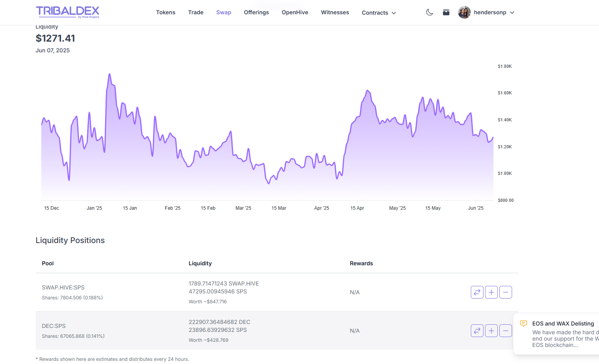This screenshot has width=599, height=364.
Task: Click the 15 Apr chart axis label
Action: 357,208
